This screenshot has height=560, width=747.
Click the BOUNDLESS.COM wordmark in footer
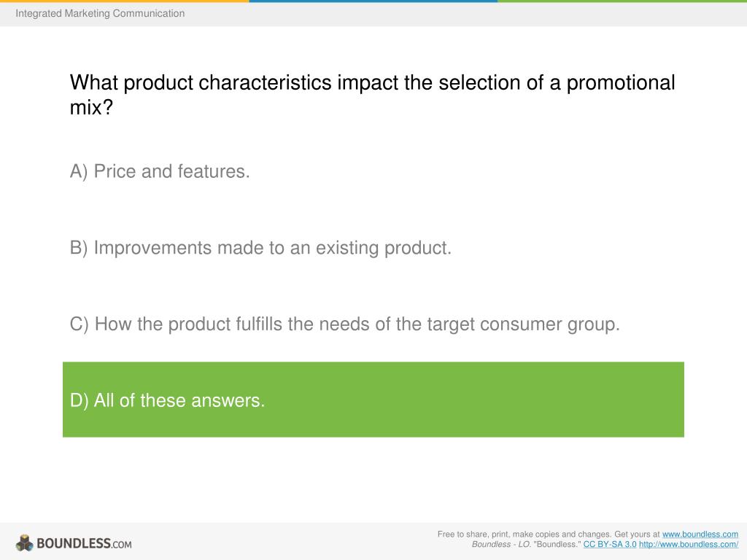[x=84, y=543]
